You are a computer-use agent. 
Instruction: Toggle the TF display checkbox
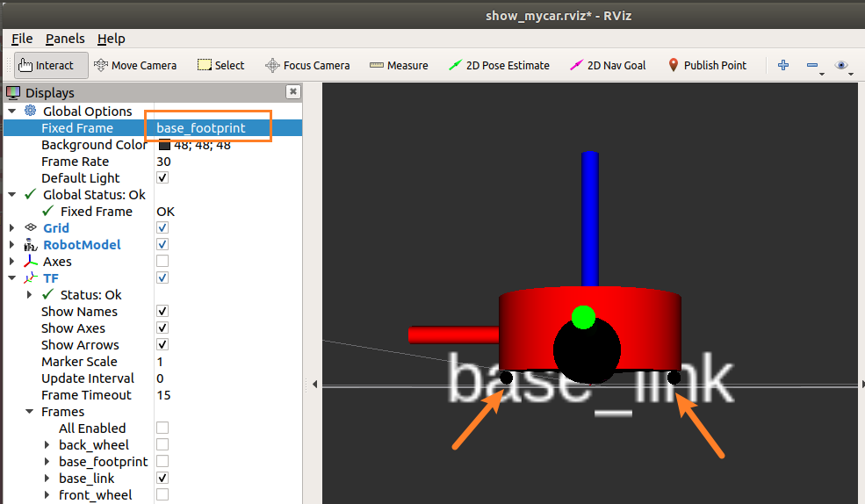click(162, 278)
